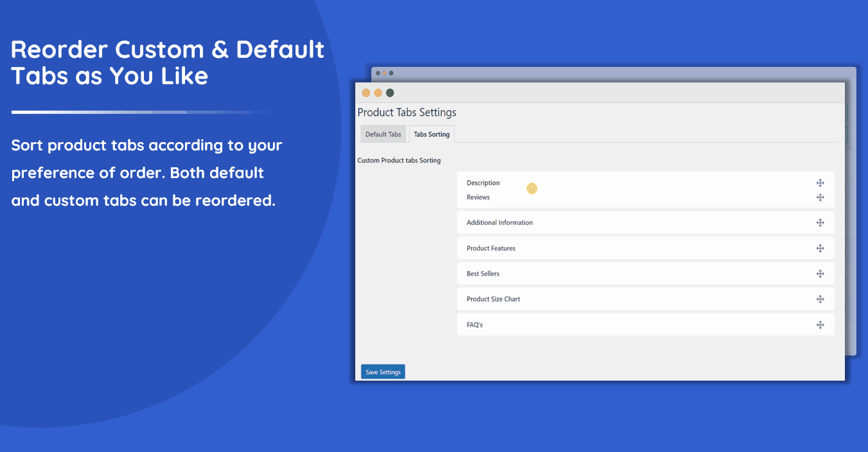This screenshot has width=868, height=452.
Task: Grab the drag handle for Description
Action: tap(820, 183)
